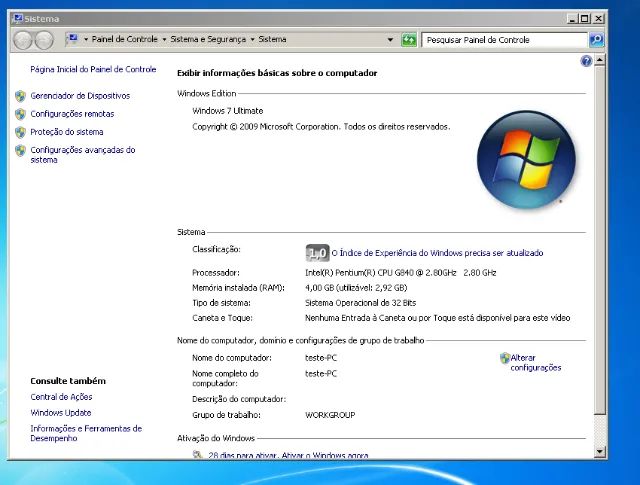This screenshot has height=485, width=640.
Task: Click the scrollbar up arrow
Action: pos(600,60)
